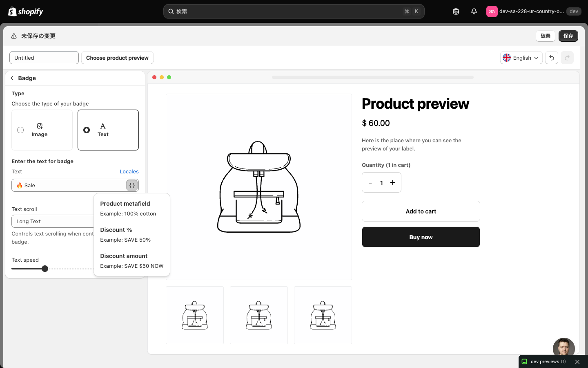
Task: Click the 破棄 discard button
Action: [546, 36]
